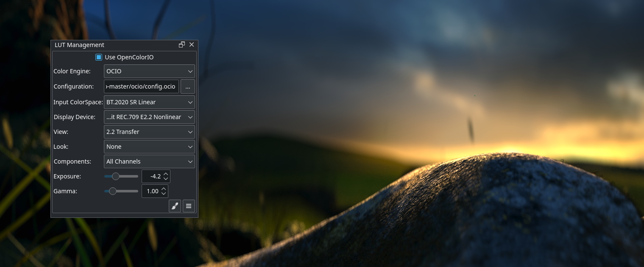
Task: Open the Display Device dropdown
Action: [x=149, y=117]
